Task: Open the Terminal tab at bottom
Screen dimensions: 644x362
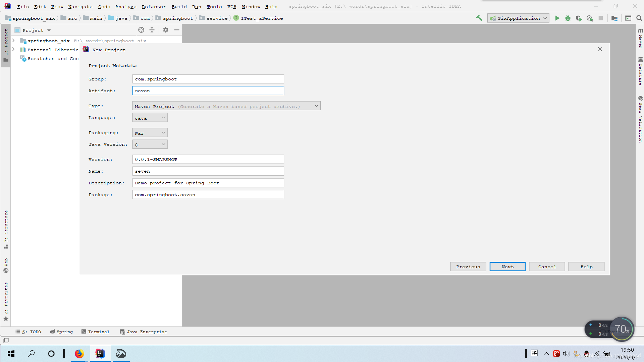Action: (95, 331)
